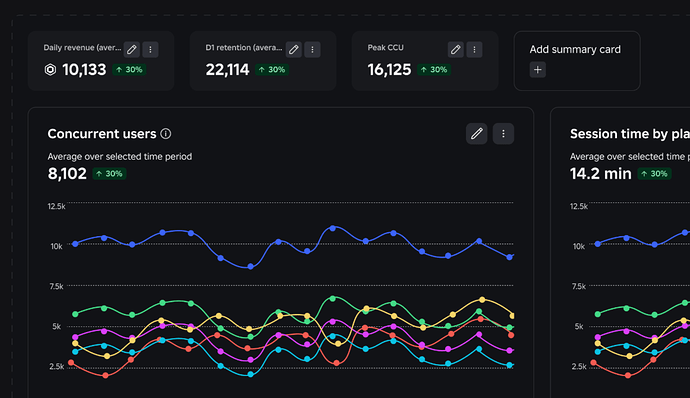Click the 7.5k axis label in Concurrent users
The height and width of the screenshot is (398, 690).
(56, 286)
